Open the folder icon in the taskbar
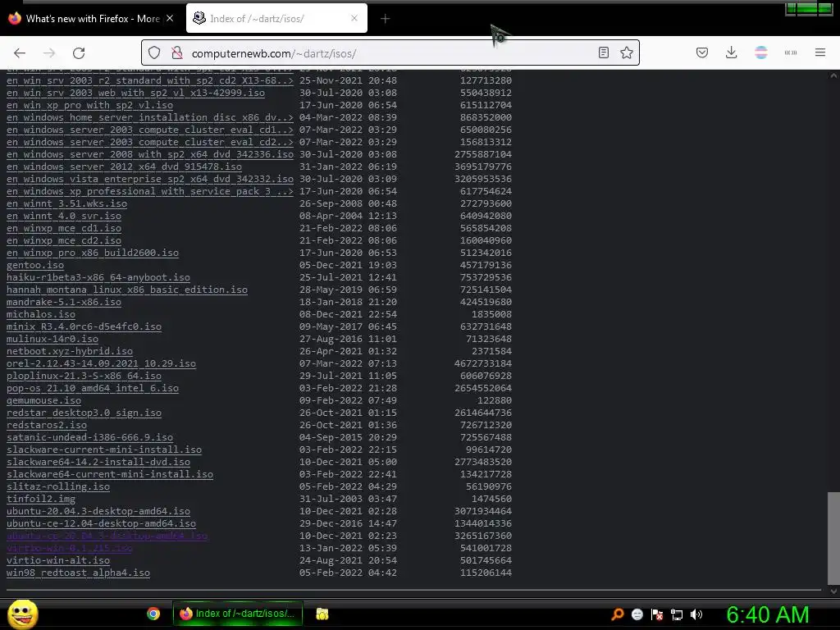 pos(322,614)
